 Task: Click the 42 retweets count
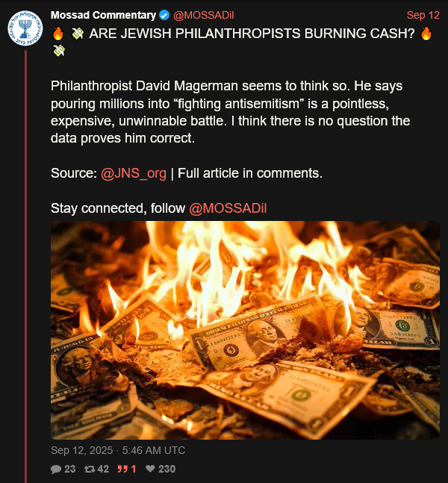point(103,469)
